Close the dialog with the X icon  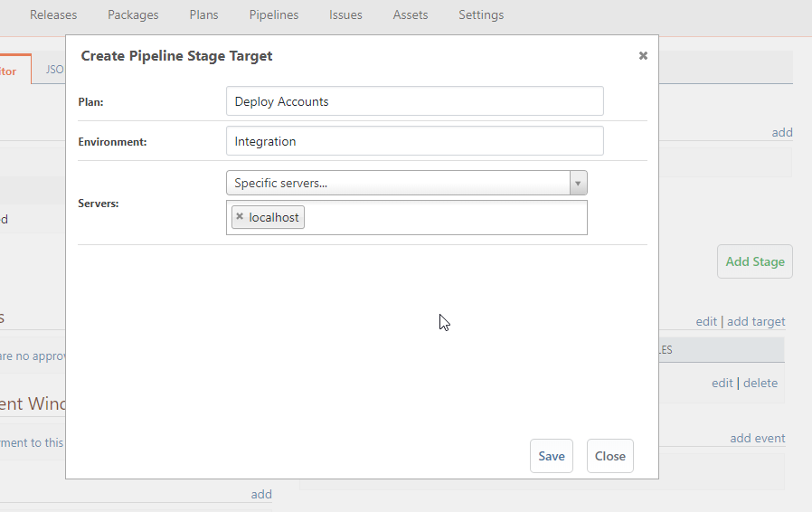coord(643,56)
